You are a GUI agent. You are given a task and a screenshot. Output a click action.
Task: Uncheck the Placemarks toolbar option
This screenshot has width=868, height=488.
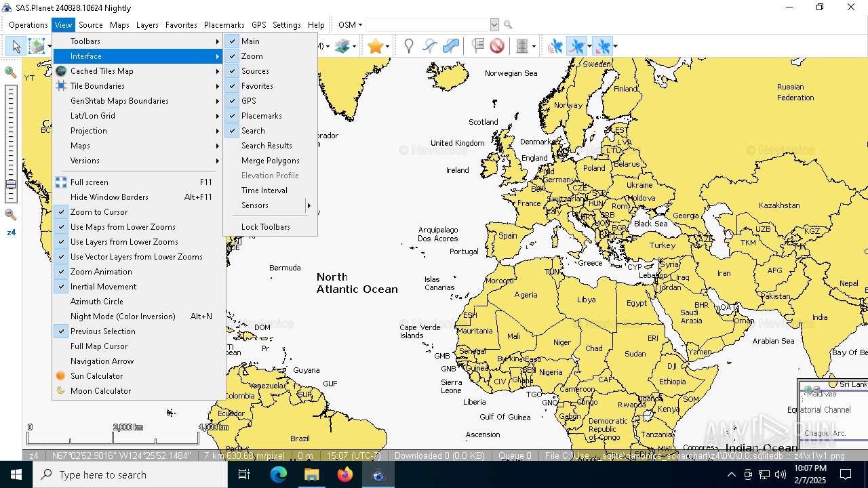(x=270, y=116)
